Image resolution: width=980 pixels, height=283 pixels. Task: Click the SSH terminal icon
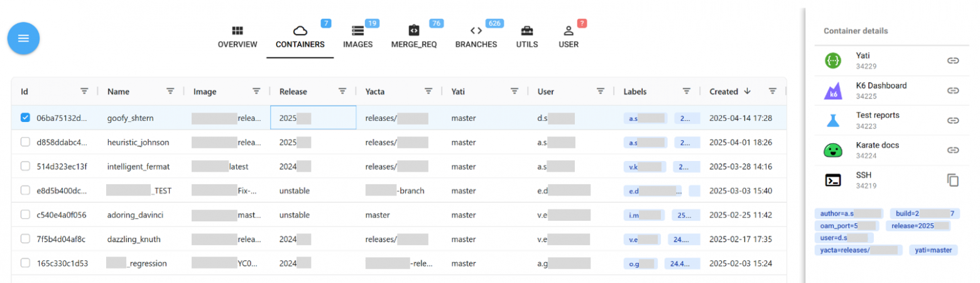click(x=833, y=180)
